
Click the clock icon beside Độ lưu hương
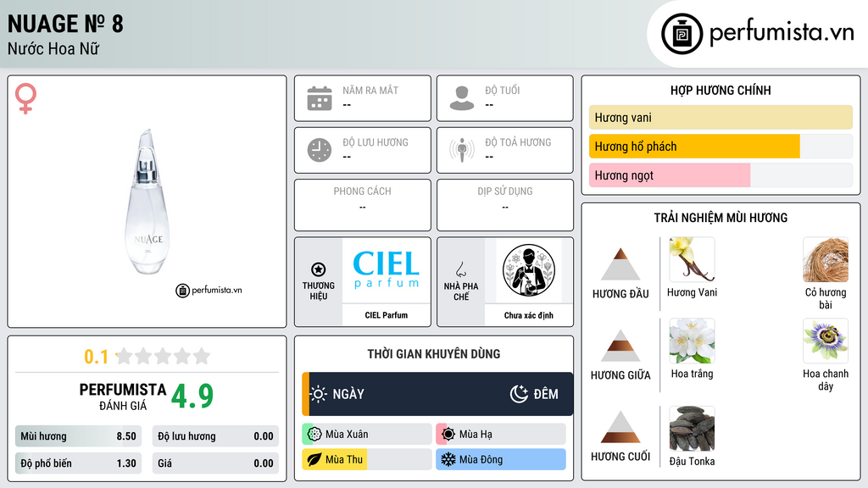(x=320, y=150)
